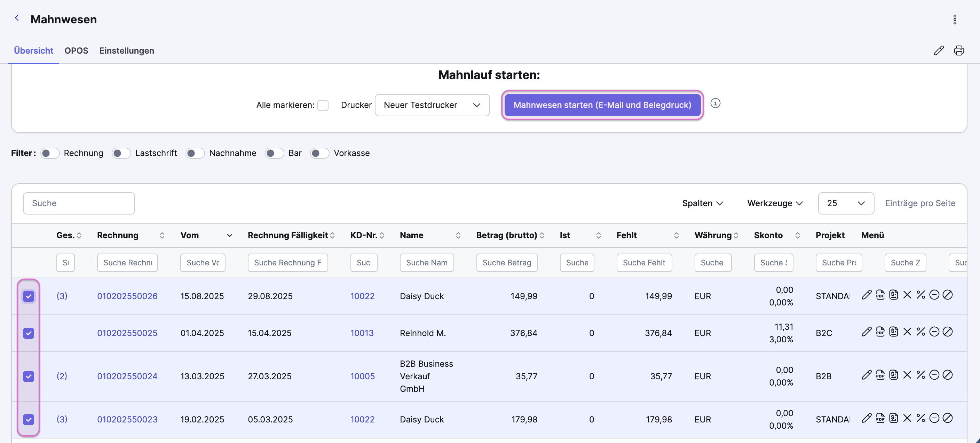The height and width of the screenshot is (443, 980).
Task: Open customer number 10013 link
Action: click(362, 333)
